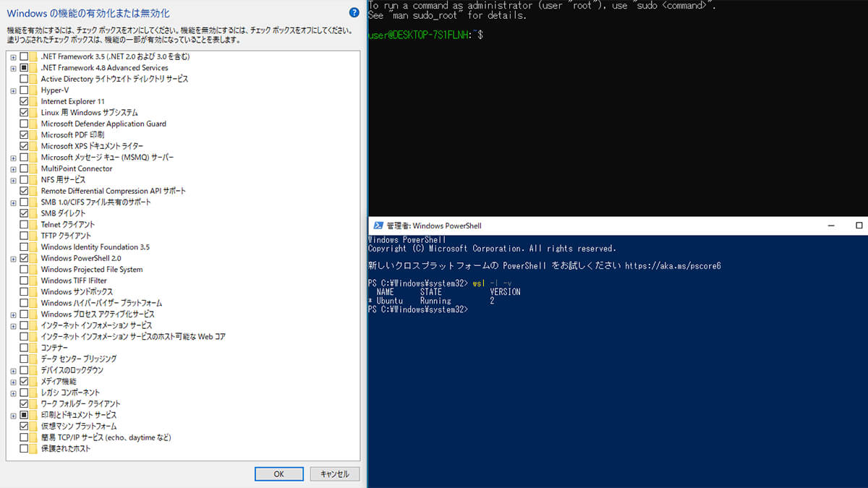Expand Microsoft メッセージ キュー (MSMQ) サーバー

pyautogui.click(x=13, y=158)
